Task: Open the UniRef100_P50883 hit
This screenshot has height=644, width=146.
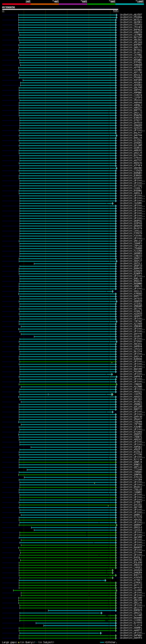Action: (x=131, y=77)
